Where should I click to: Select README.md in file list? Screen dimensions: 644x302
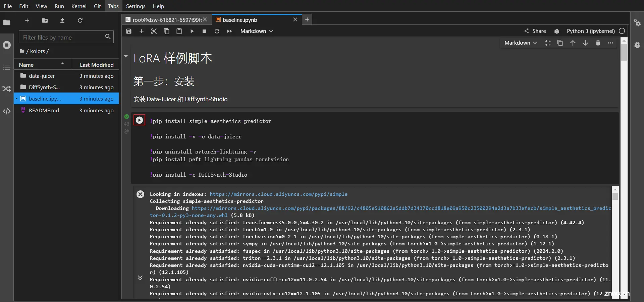[x=66, y=110]
